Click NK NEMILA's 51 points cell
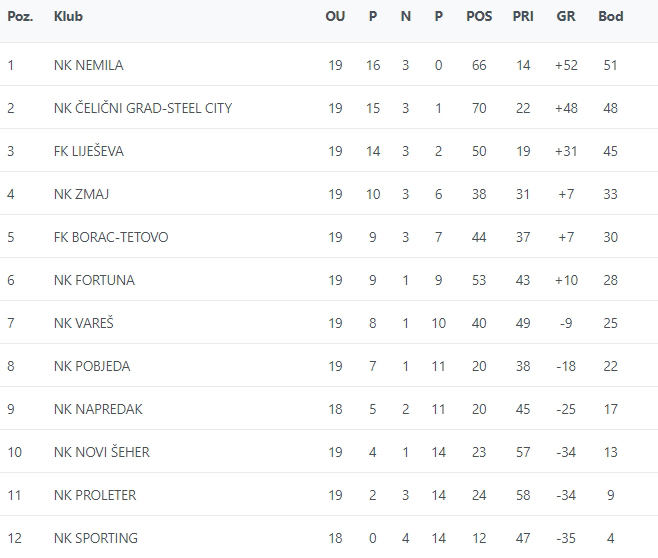The height and width of the screenshot is (558, 658). [610, 65]
